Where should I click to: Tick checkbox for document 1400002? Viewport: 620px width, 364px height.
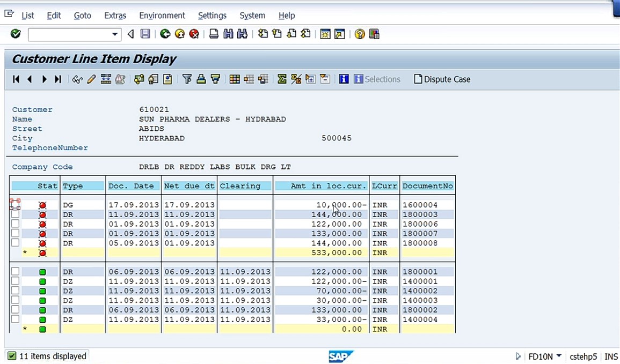tap(15, 290)
